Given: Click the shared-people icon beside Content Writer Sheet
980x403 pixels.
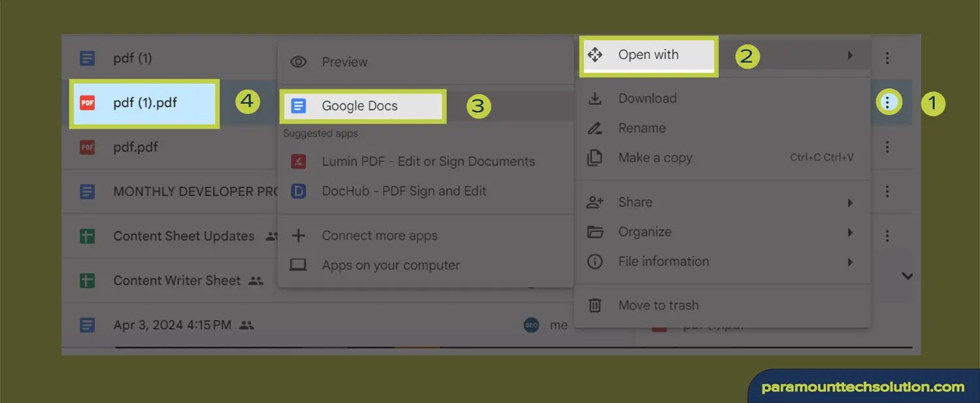Looking at the screenshot, I should coord(255,281).
